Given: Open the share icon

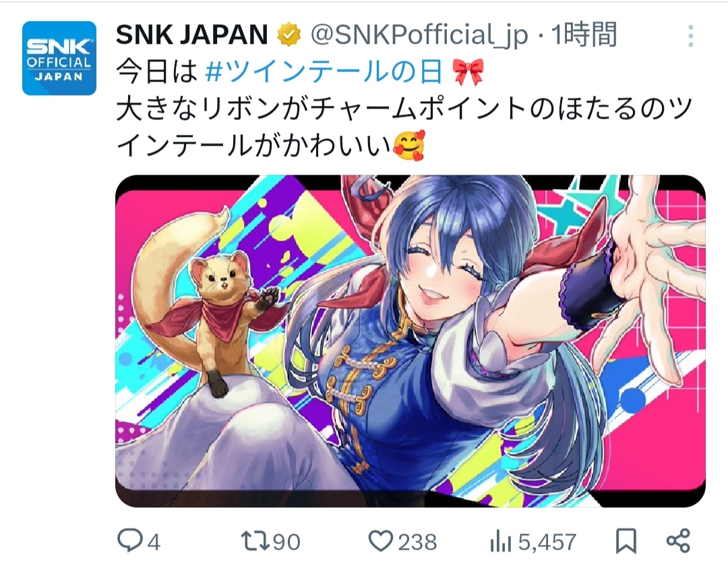Looking at the screenshot, I should [678, 540].
